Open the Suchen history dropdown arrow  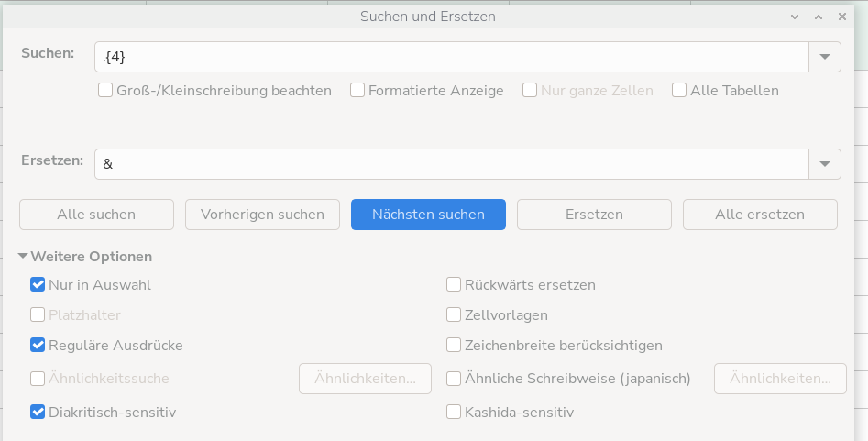pos(825,57)
